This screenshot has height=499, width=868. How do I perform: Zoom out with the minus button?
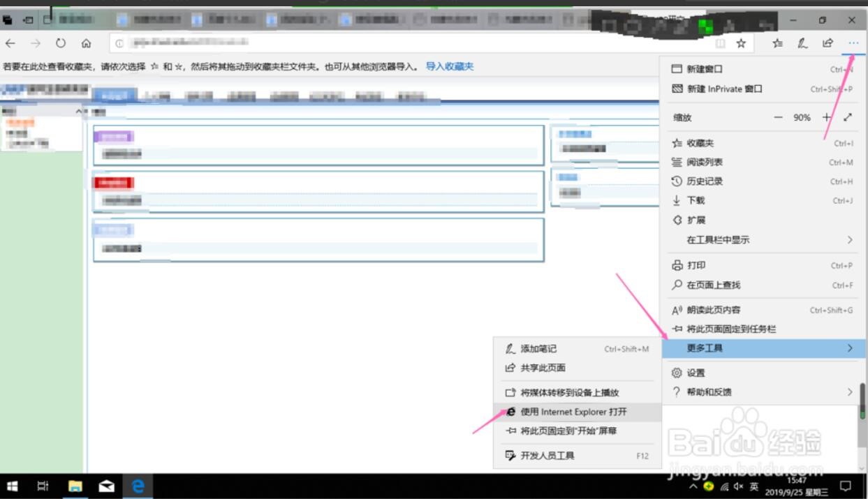pos(778,117)
